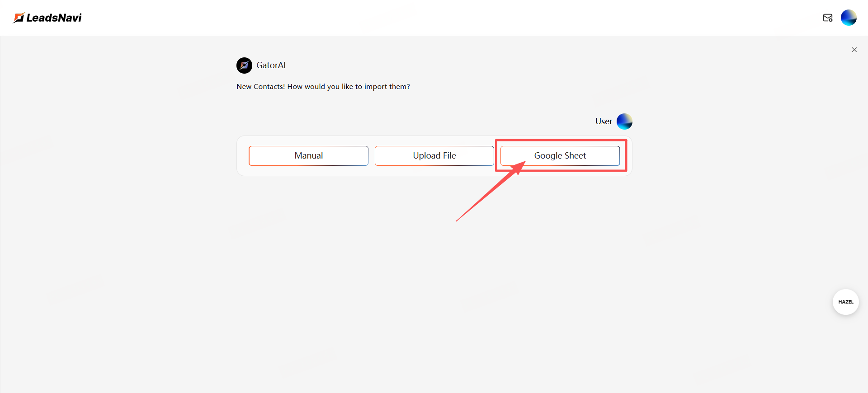Click the blank white header bar center
Image resolution: width=868 pixels, height=393 pixels.
[434, 18]
